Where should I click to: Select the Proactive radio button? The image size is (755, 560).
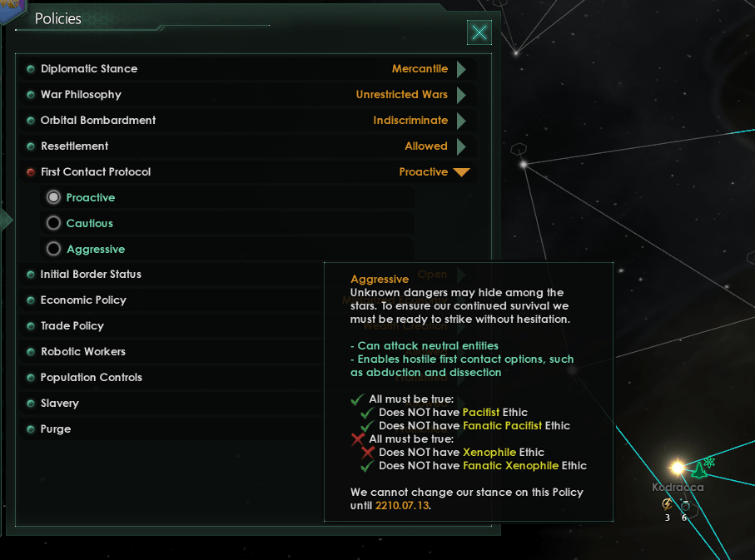[53, 197]
